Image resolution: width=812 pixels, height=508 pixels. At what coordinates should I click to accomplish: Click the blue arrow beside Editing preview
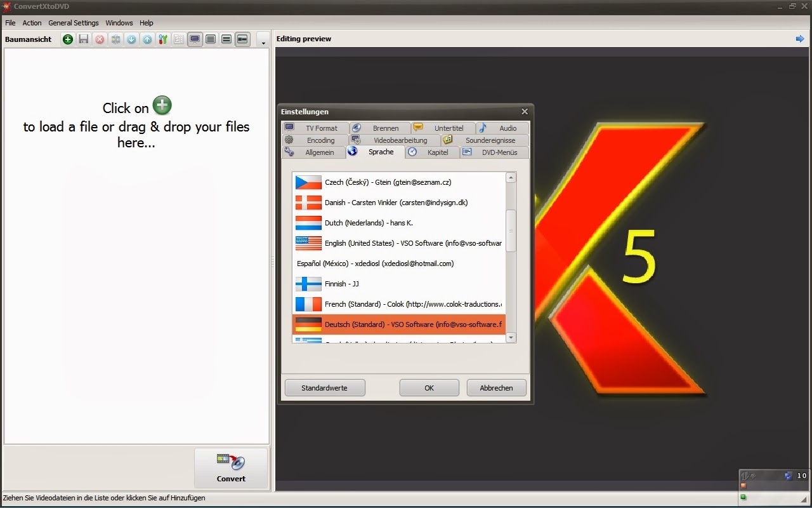tap(799, 39)
